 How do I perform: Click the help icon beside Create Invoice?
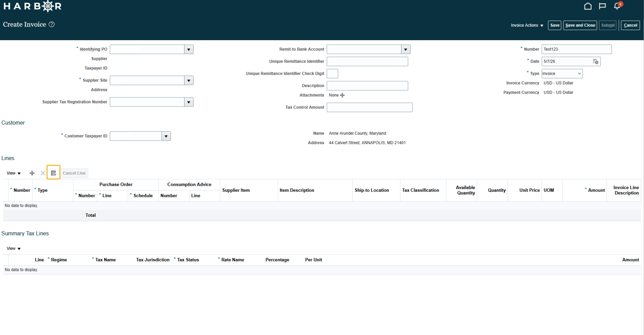52,24
